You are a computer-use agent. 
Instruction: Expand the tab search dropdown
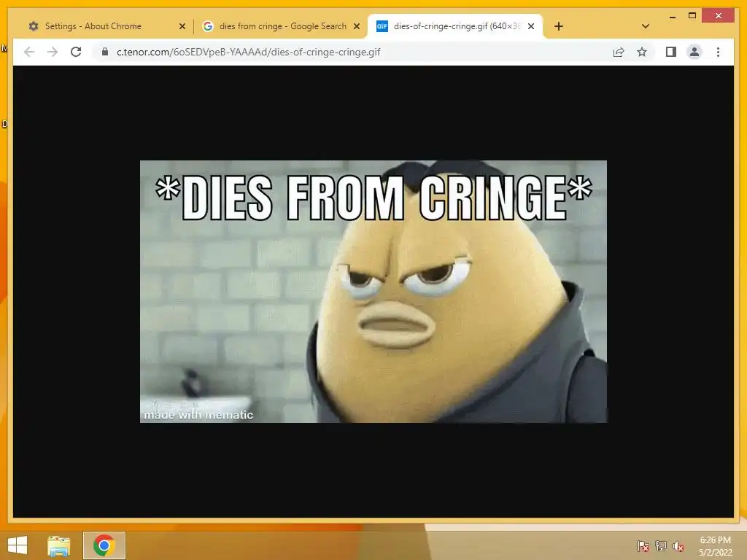click(x=646, y=26)
